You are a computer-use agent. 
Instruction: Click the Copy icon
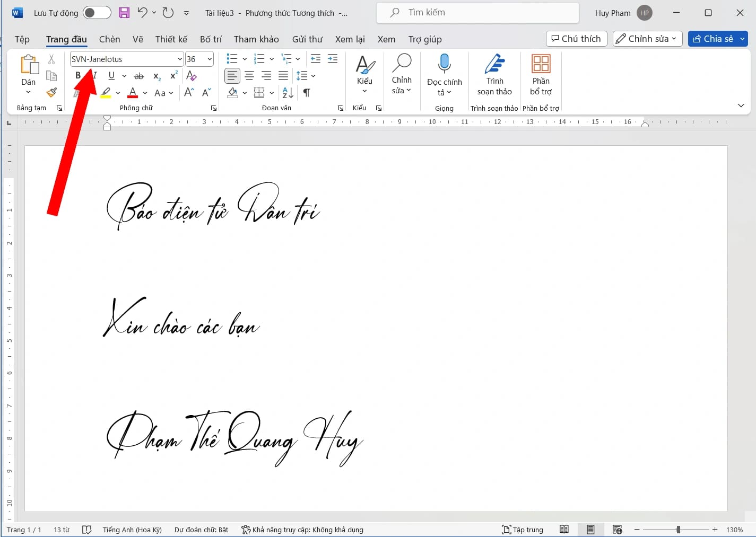(51, 76)
